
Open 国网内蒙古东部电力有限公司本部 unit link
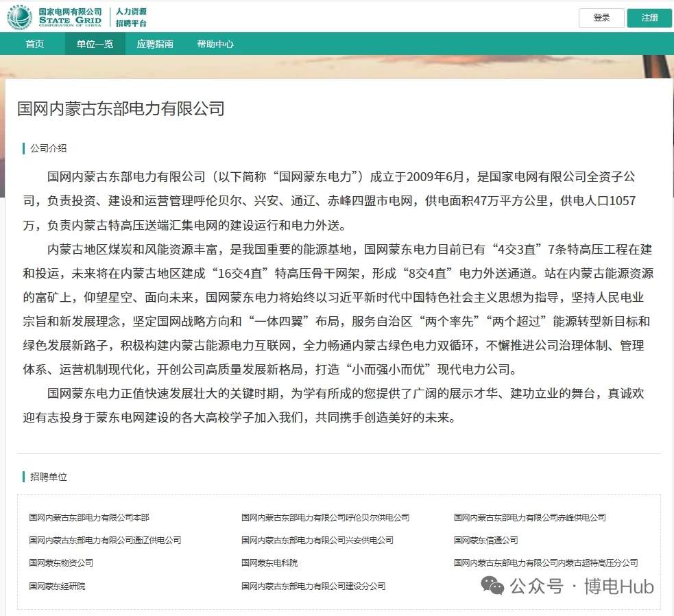coord(89,517)
